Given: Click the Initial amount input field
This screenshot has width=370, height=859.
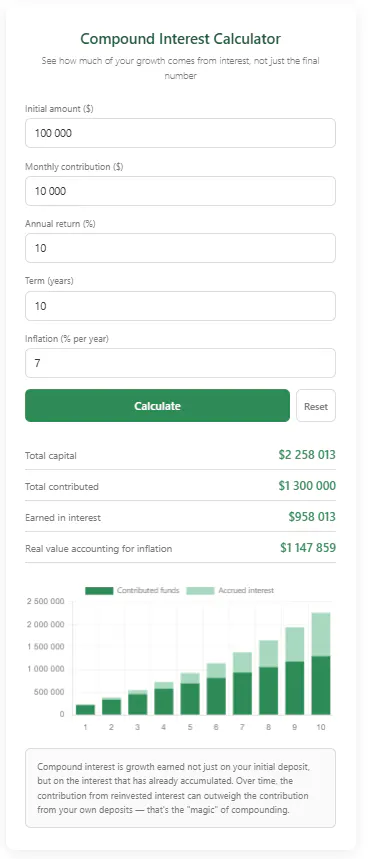Looking at the screenshot, I should coord(180,133).
